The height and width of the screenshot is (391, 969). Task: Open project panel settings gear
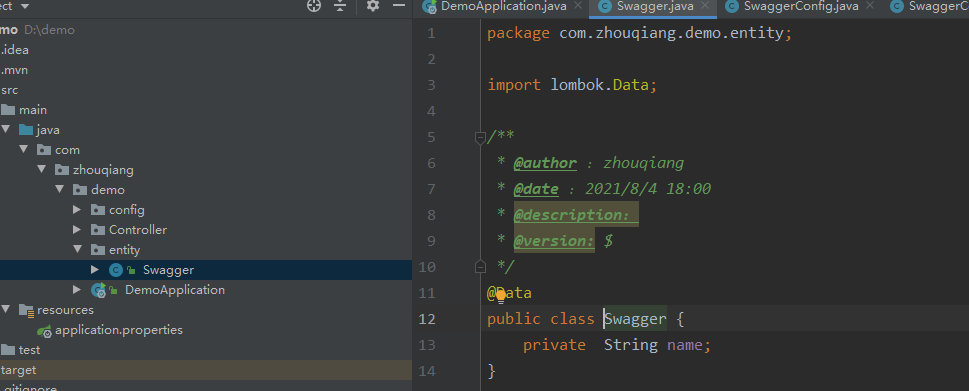[x=373, y=6]
